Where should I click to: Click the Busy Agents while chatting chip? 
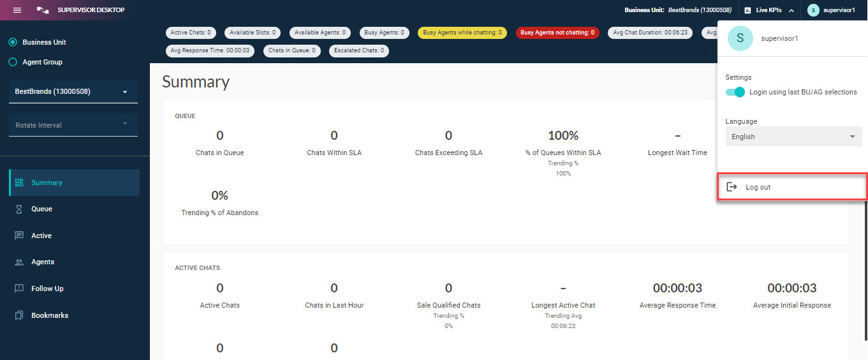pos(462,33)
